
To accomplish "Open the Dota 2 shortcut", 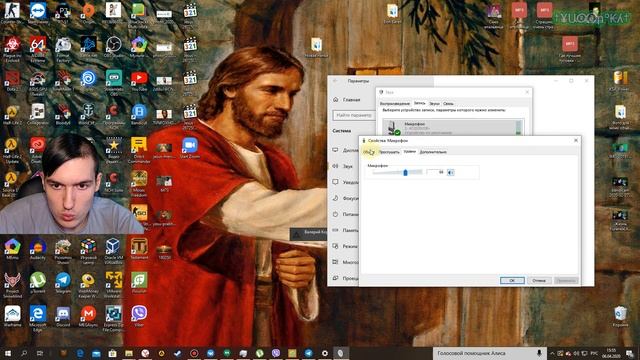I will [12, 80].
